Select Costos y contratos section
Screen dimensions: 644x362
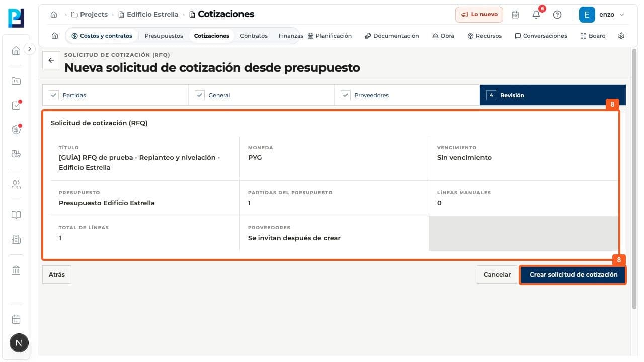point(102,36)
